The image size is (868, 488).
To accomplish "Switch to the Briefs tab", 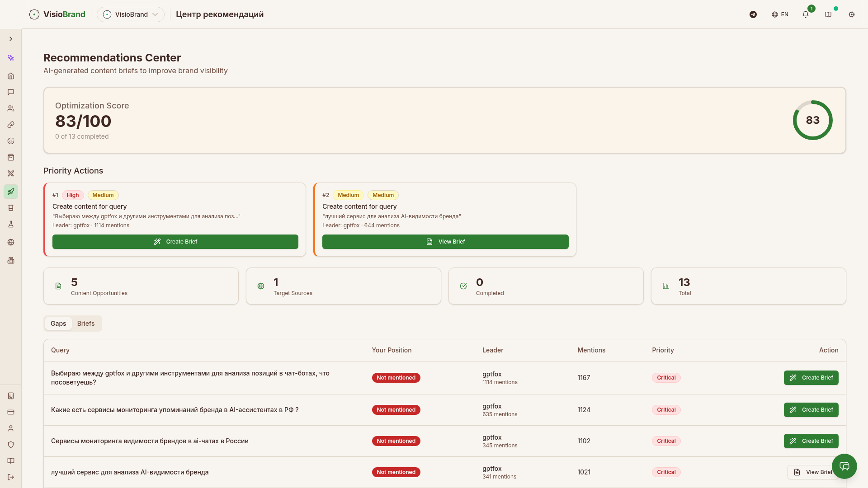I will pyautogui.click(x=85, y=324).
